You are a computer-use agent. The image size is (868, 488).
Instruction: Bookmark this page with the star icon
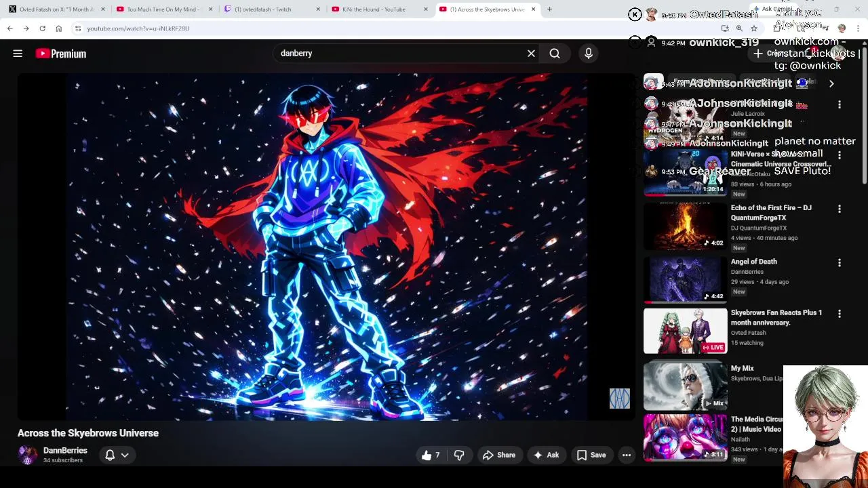point(753,28)
